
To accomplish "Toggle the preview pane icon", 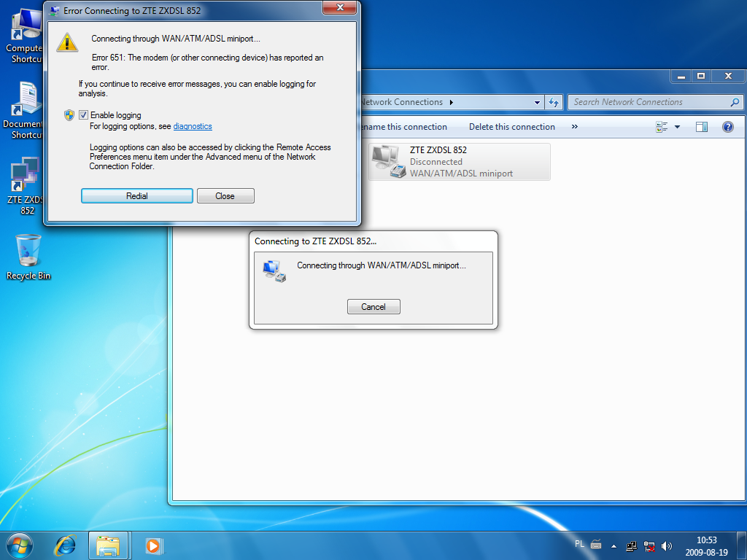I will tap(702, 127).
